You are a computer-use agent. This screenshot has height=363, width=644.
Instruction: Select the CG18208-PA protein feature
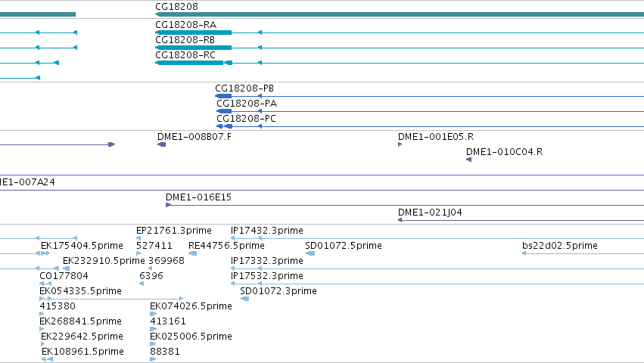(224, 111)
